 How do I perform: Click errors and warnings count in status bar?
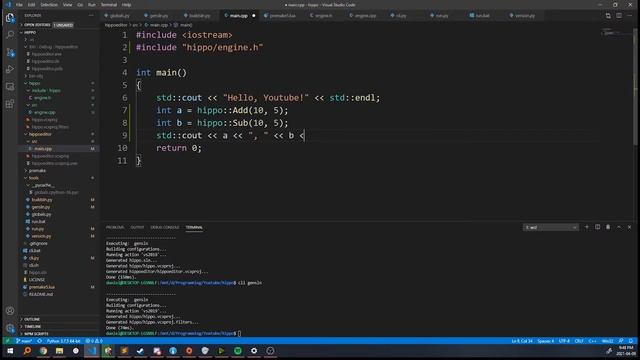(94, 341)
